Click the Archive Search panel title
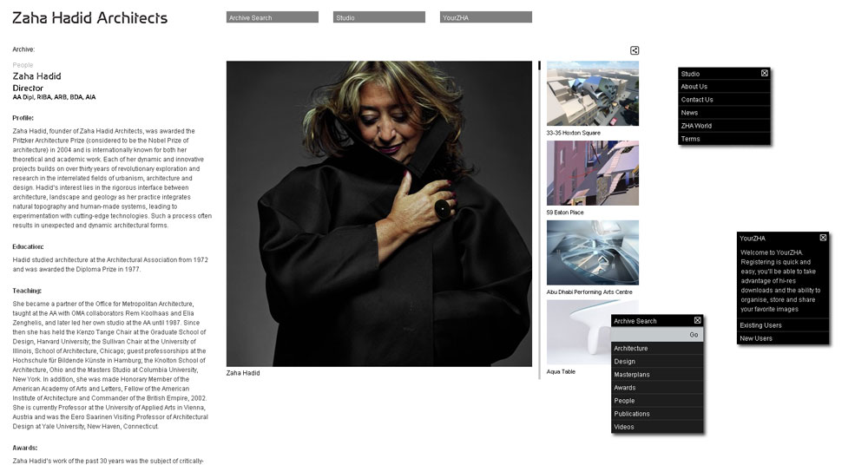This screenshot has width=868, height=465. click(x=635, y=321)
